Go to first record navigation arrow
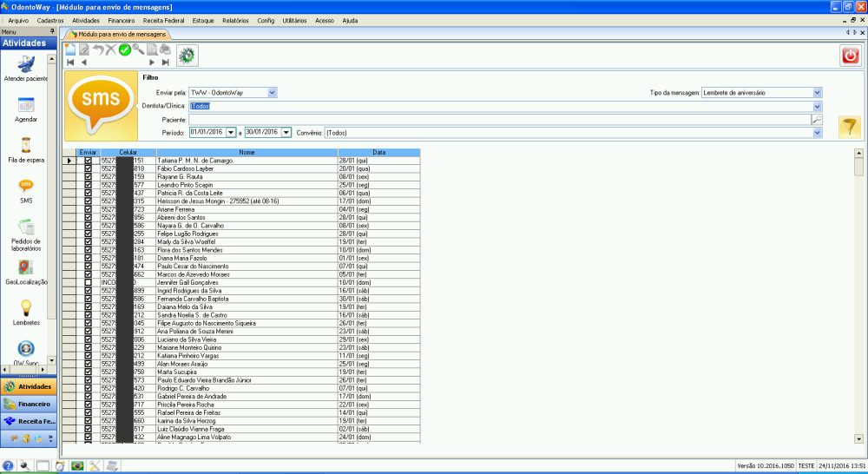Viewport: 868px width, 474px height. coord(70,63)
